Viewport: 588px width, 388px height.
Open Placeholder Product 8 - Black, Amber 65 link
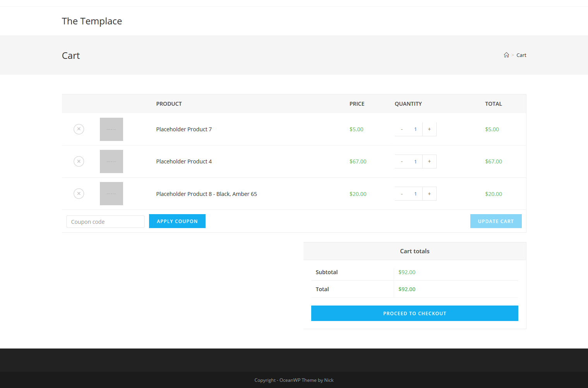coord(206,194)
